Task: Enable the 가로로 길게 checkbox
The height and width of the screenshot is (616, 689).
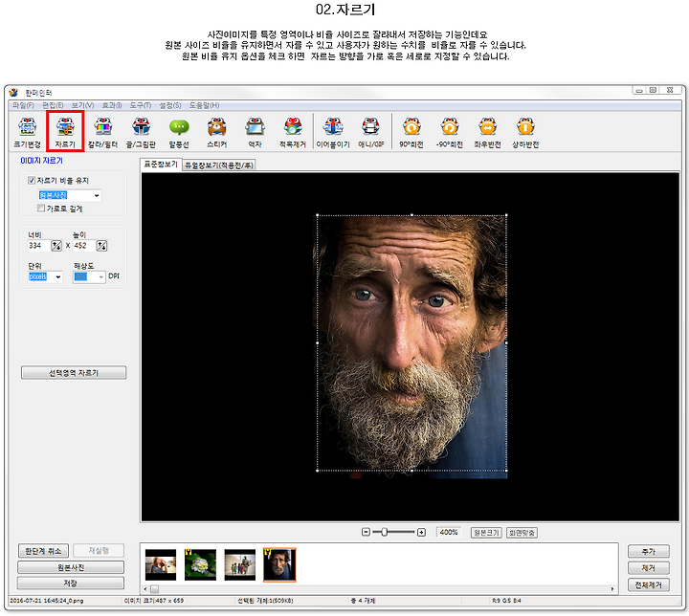Action: coord(41,208)
